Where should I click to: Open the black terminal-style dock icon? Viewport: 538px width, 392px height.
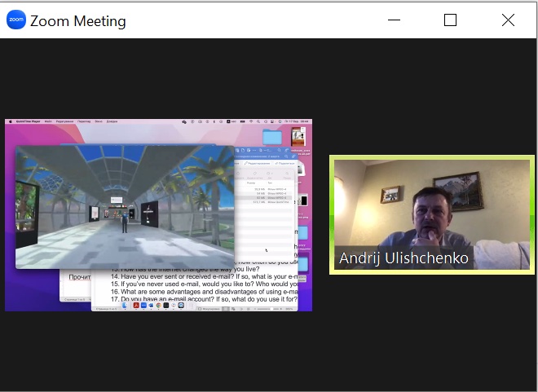pyautogui.click(x=166, y=306)
